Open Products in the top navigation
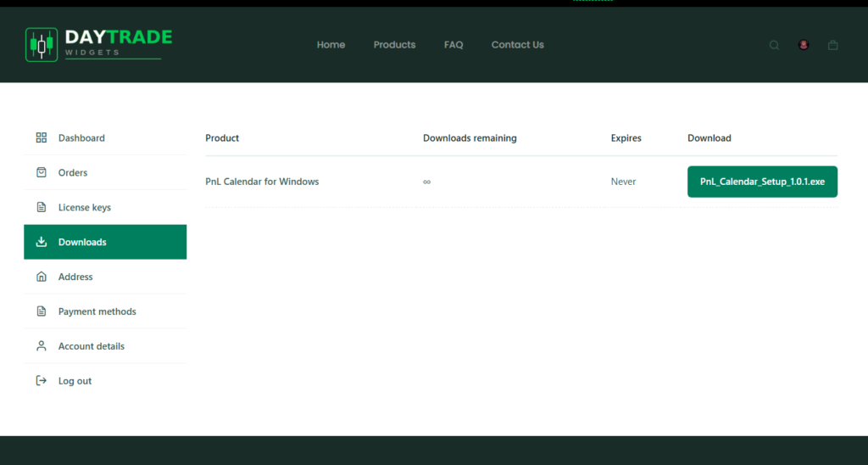Viewport: 868px width, 465px height. (395, 45)
